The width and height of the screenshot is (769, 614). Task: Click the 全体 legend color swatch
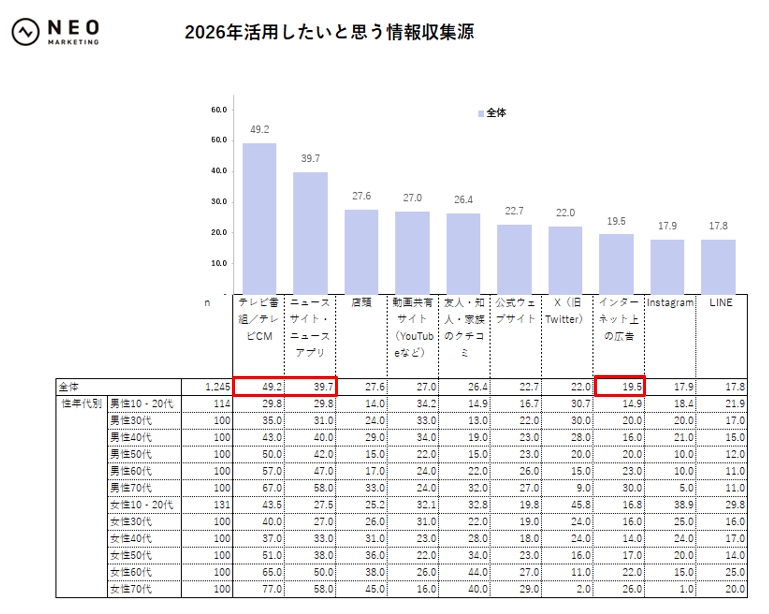[x=480, y=113]
